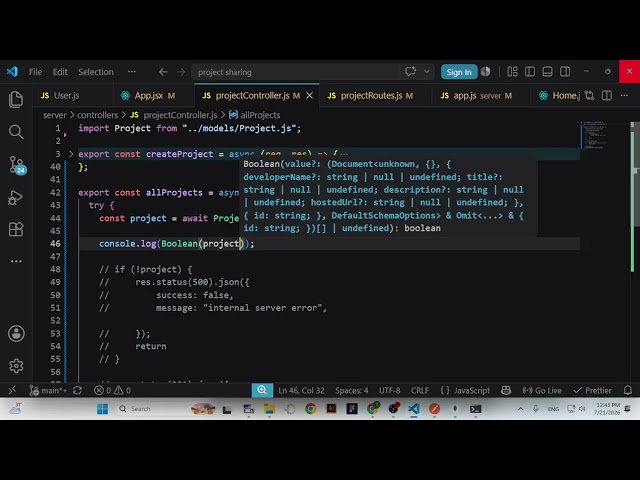
Task: Open the Accounts menu icon
Action: (x=16, y=333)
